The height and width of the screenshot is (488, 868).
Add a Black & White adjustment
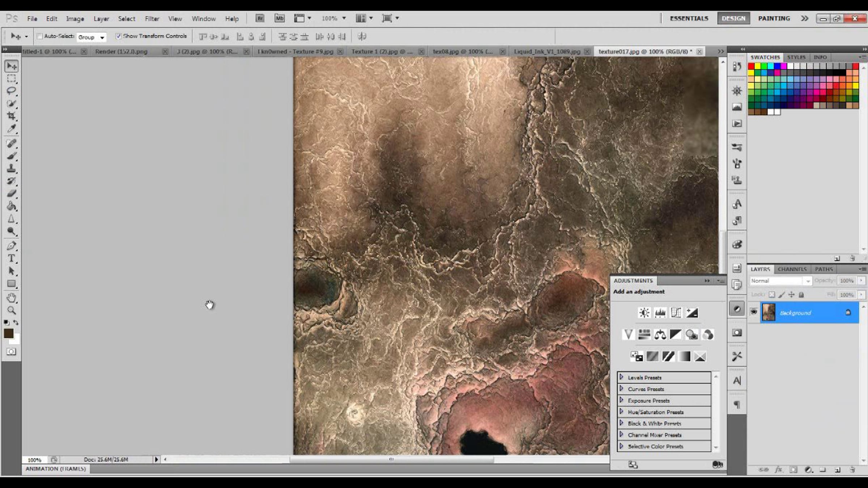click(676, 334)
